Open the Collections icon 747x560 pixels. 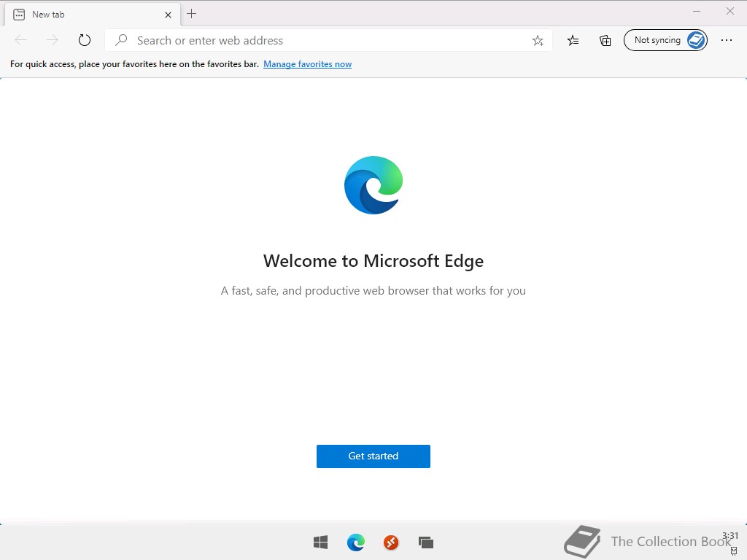pyautogui.click(x=605, y=41)
